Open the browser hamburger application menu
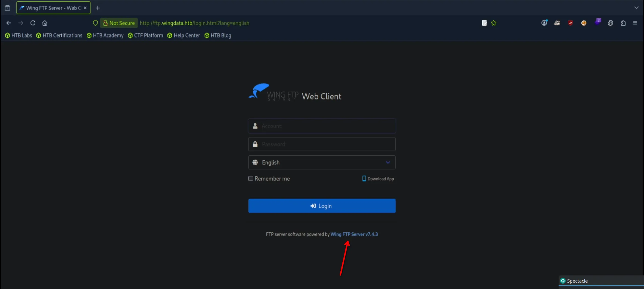The height and width of the screenshot is (289, 644). (635, 23)
